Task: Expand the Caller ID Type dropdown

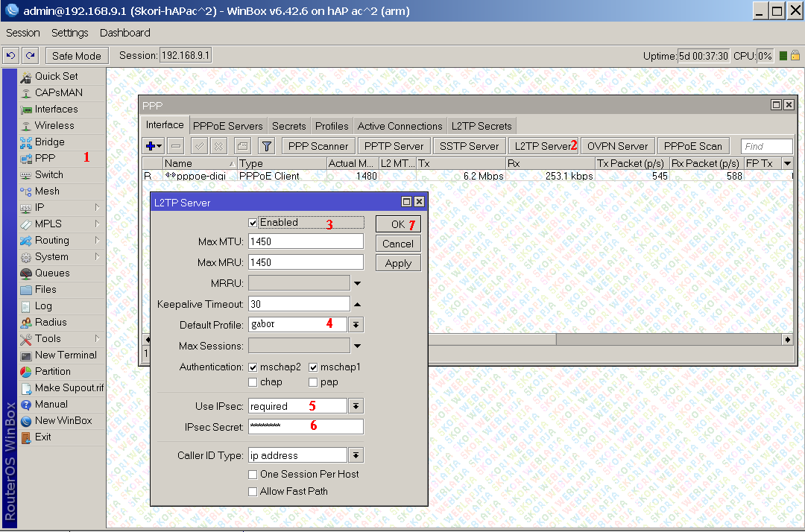Action: pos(356,455)
